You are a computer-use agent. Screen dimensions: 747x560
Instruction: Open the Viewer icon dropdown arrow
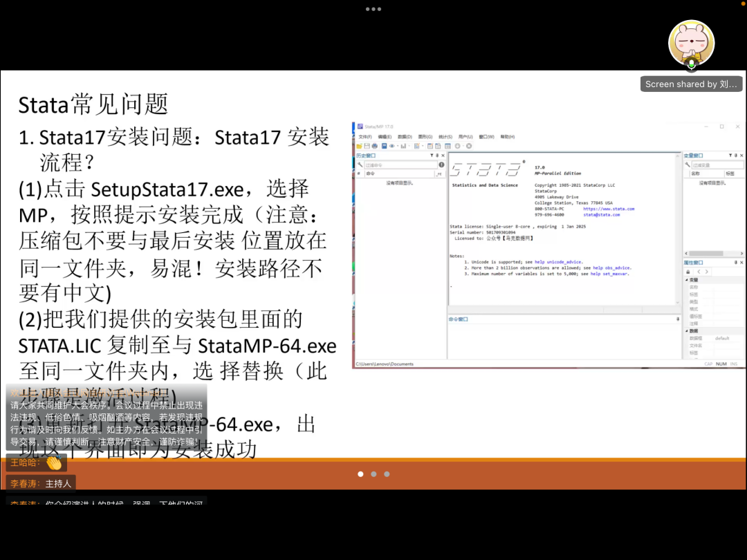point(398,146)
